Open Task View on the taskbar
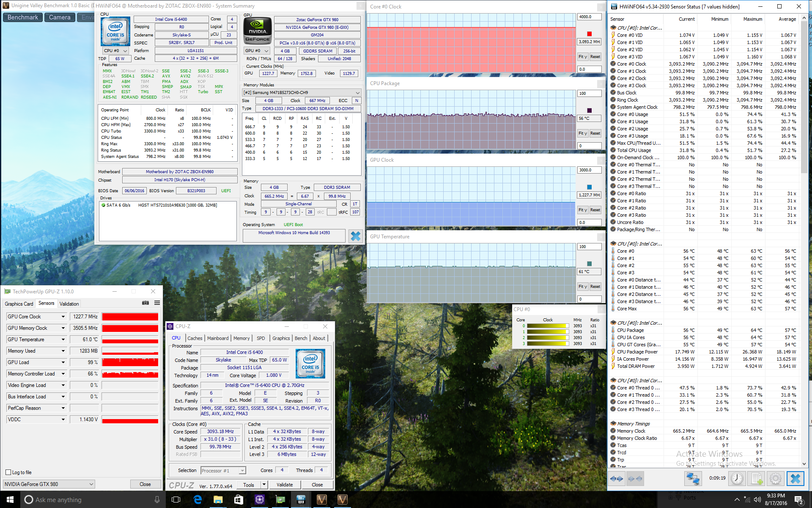The image size is (812, 508). [x=176, y=500]
